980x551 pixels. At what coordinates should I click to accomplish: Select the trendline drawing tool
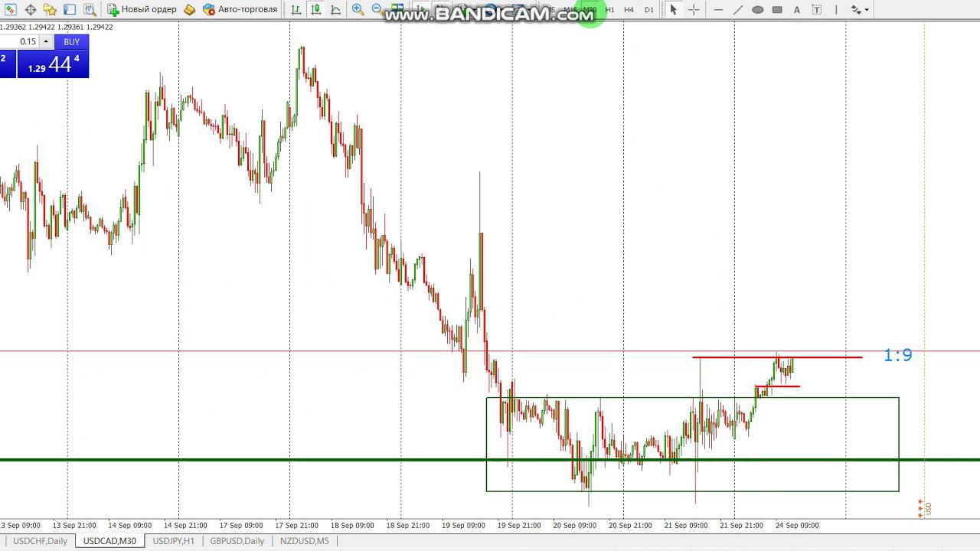pos(738,10)
